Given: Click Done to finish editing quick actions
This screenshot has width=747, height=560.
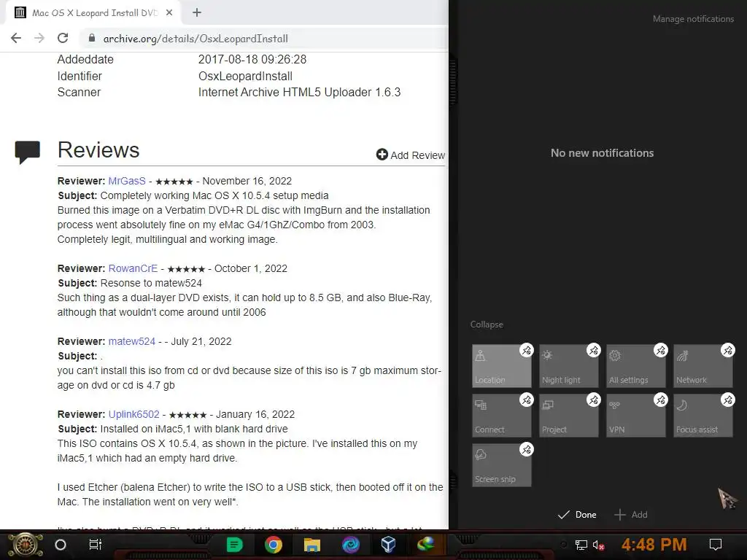Looking at the screenshot, I should click(578, 515).
